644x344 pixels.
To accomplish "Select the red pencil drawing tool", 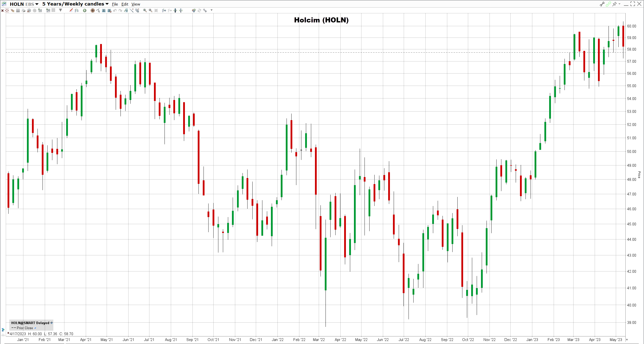I will click(71, 10).
